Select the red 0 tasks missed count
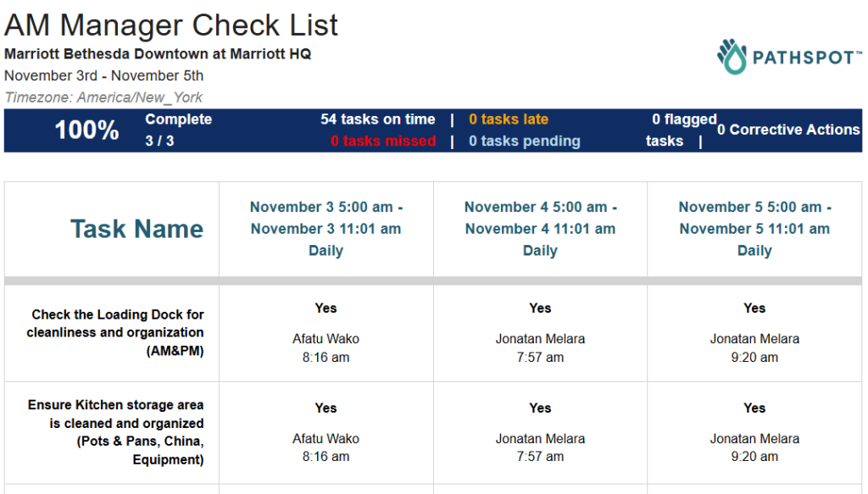The image size is (868, 494). click(x=383, y=141)
